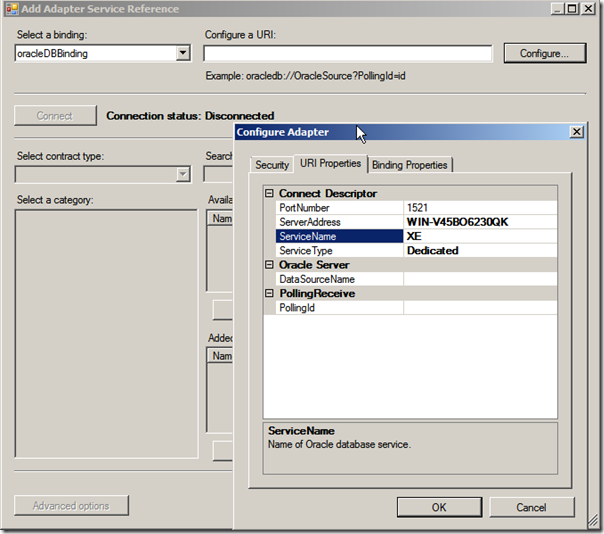Collapse the PollingReceive group

pos(269,293)
